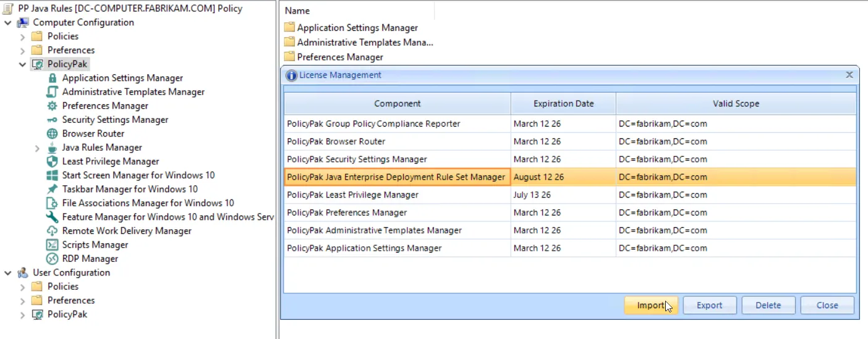Click the July 13 26 expiration date cell
The image size is (868, 339).
(x=563, y=195)
